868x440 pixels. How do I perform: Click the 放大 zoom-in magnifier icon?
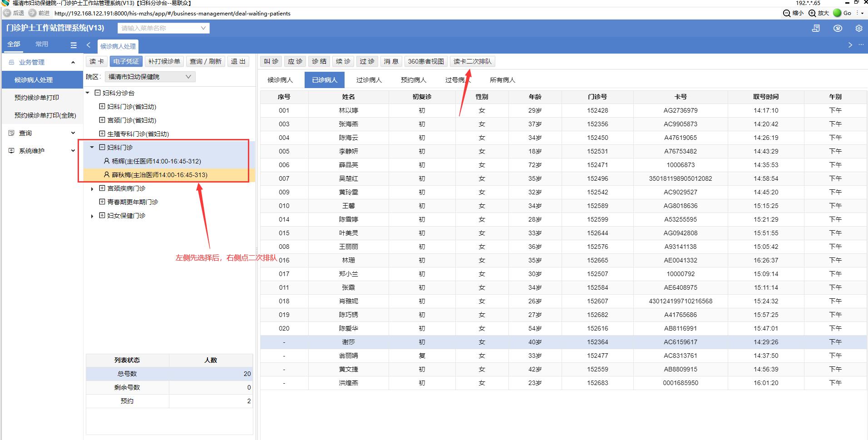[x=812, y=13]
